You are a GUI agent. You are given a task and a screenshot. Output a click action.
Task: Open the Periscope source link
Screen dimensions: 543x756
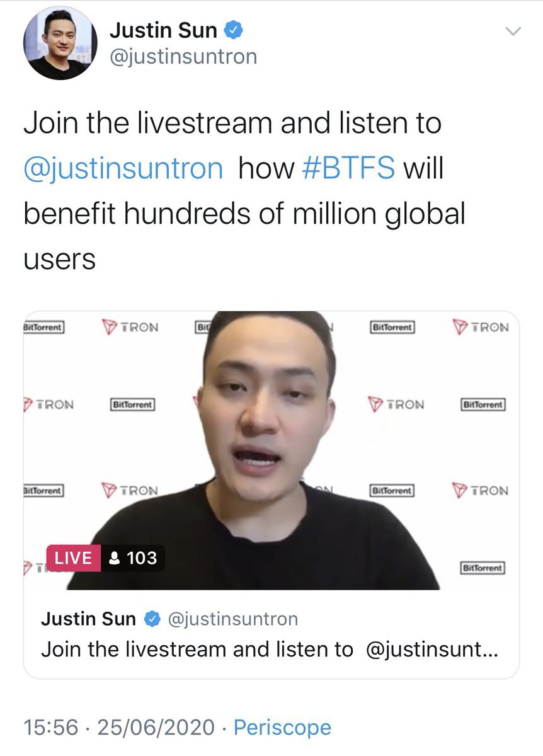tap(282, 728)
